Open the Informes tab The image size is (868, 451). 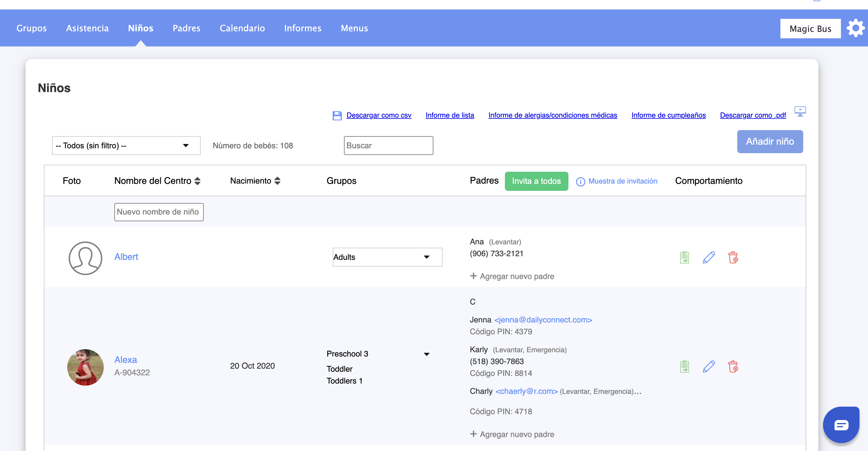pyautogui.click(x=303, y=28)
